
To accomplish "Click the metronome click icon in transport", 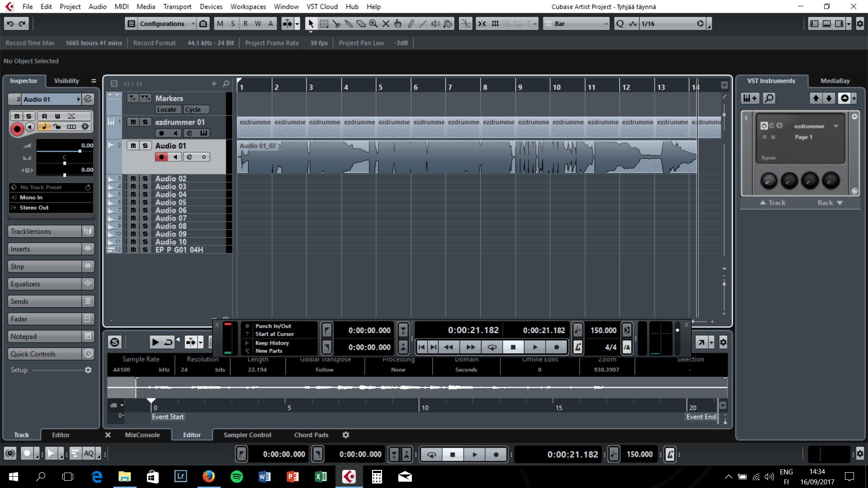I will tap(578, 347).
